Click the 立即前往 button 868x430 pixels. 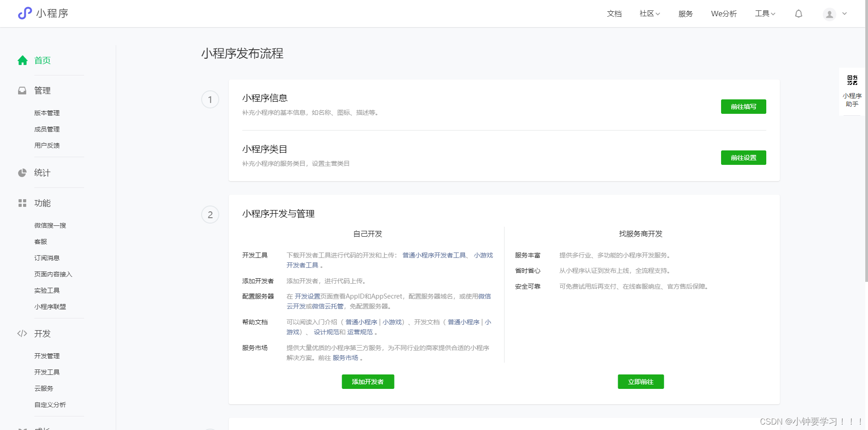[x=641, y=382]
